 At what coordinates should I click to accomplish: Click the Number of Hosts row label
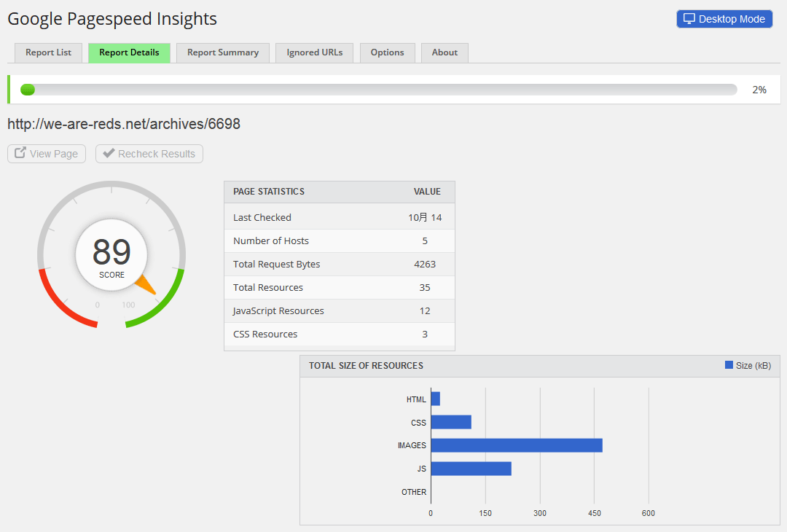271,241
